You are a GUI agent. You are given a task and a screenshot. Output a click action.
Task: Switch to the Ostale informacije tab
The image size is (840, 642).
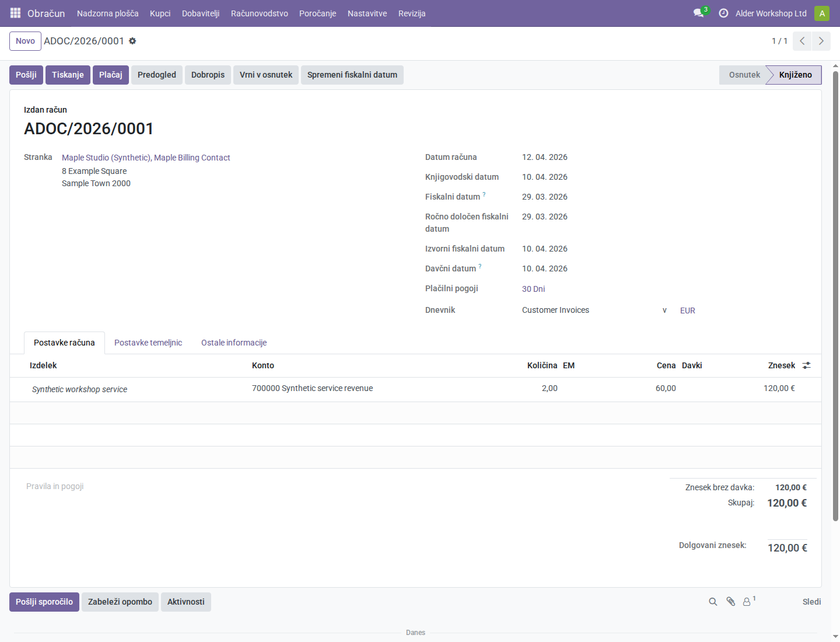coord(234,343)
